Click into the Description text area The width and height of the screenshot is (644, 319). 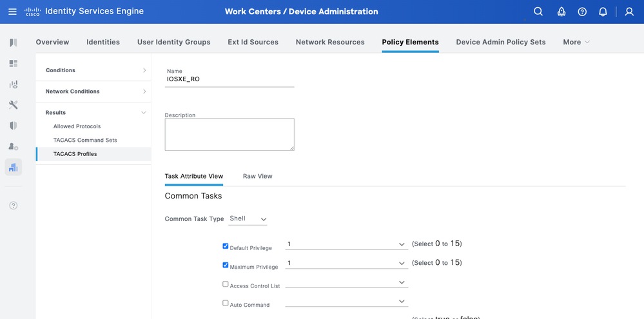pyautogui.click(x=229, y=134)
